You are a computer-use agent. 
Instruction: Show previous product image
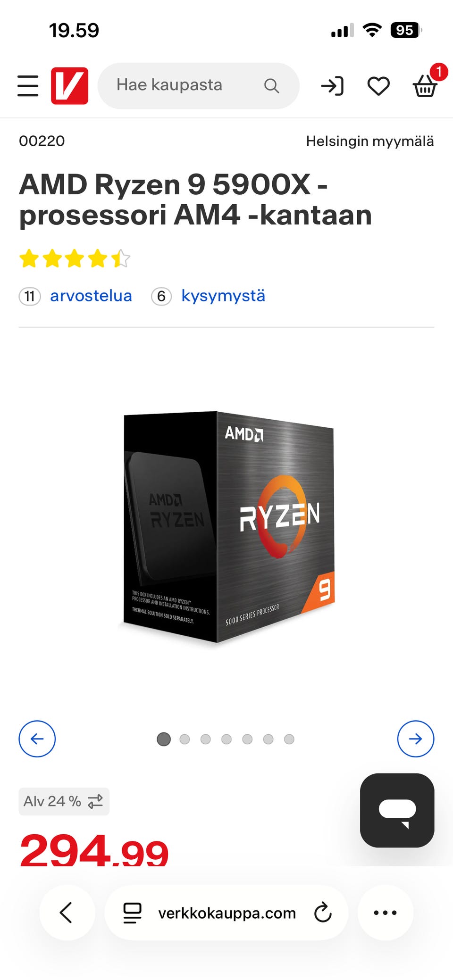[x=37, y=739]
